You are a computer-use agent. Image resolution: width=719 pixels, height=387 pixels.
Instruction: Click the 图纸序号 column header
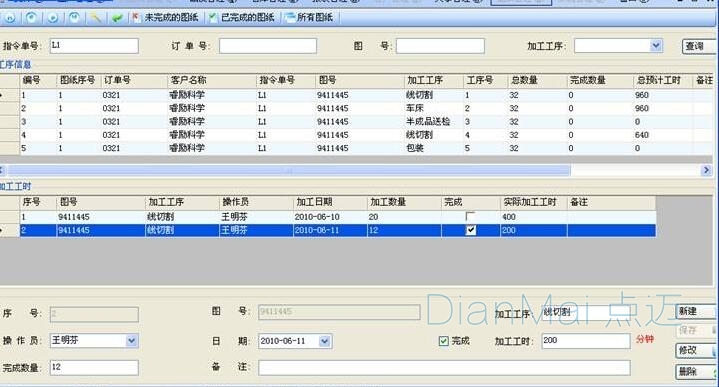77,80
